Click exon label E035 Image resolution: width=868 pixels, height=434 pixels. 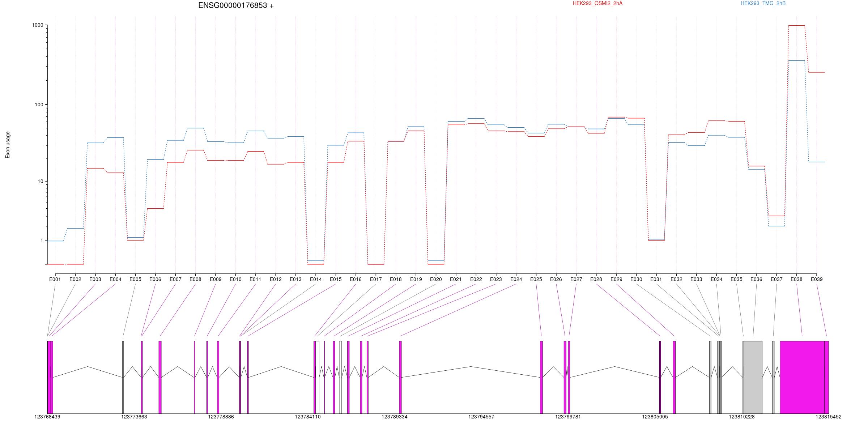tap(736, 279)
